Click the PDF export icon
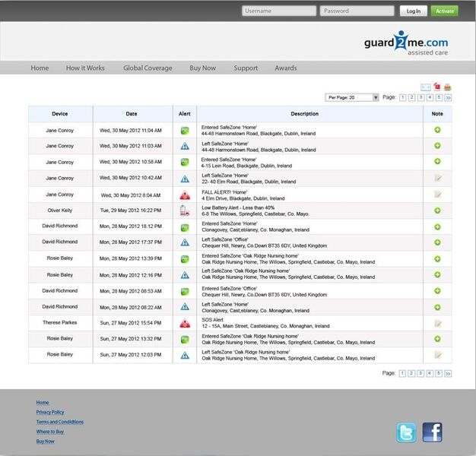Screen dimensions: 476x456 click(436, 87)
